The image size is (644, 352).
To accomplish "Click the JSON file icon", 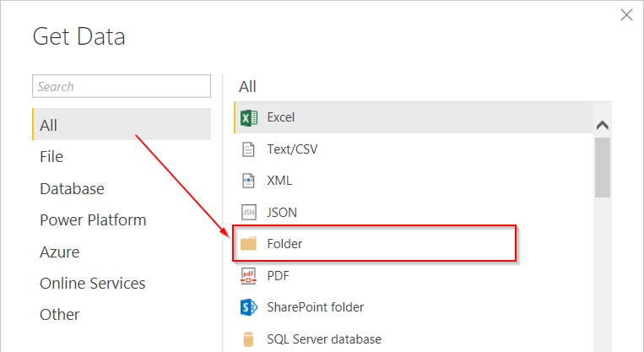I will point(248,213).
